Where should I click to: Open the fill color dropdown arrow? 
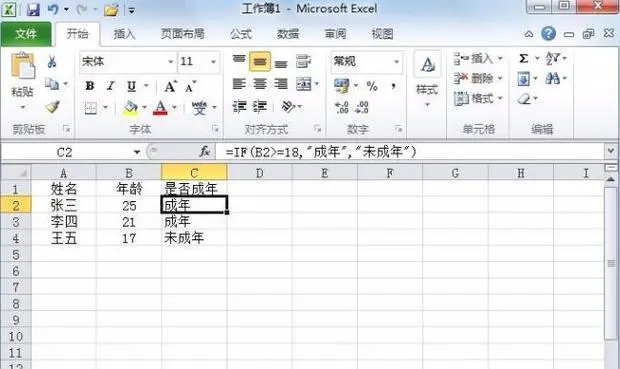[x=144, y=108]
